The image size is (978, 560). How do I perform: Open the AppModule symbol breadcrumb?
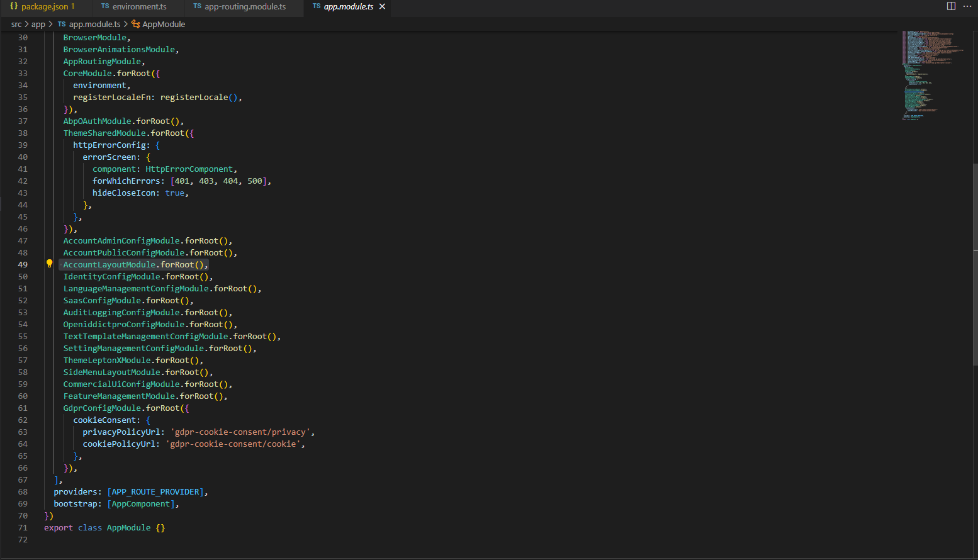[164, 24]
